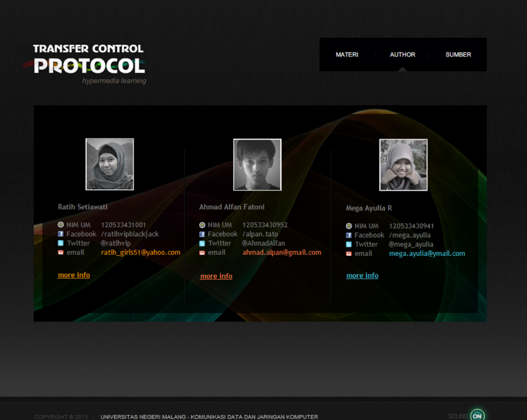The height and width of the screenshot is (420, 527).
Task: Select the AUTHOR navigation tab
Action: 402,55
